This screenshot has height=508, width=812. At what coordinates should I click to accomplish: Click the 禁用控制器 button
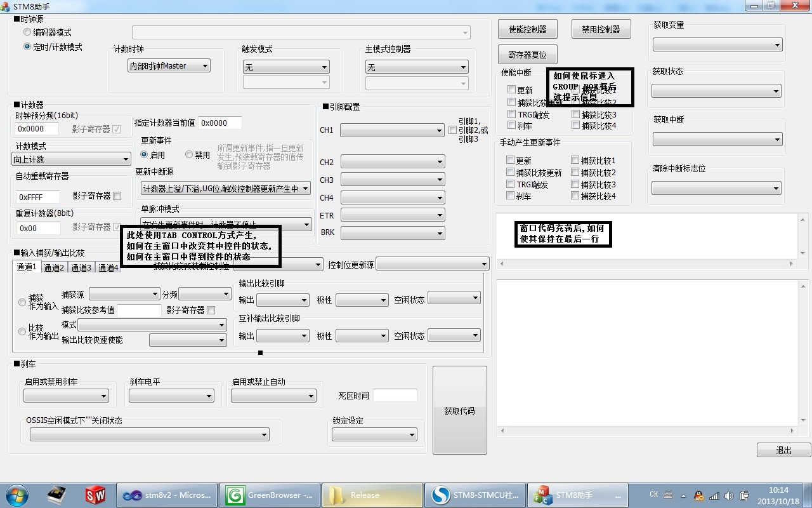coord(601,29)
